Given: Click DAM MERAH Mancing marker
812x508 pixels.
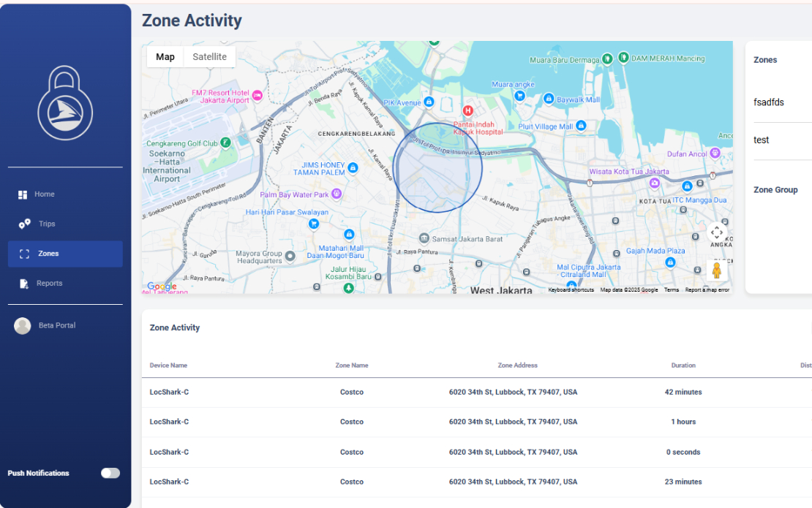Looking at the screenshot, I should click(x=623, y=57).
